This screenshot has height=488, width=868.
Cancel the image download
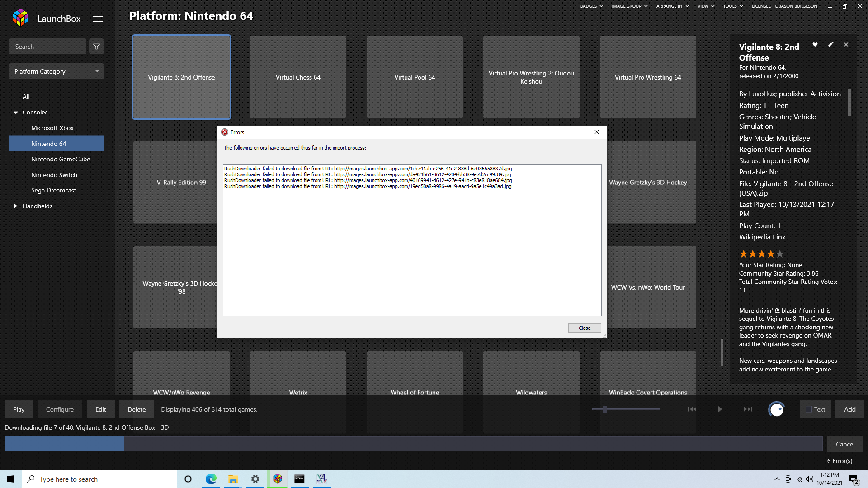point(845,444)
